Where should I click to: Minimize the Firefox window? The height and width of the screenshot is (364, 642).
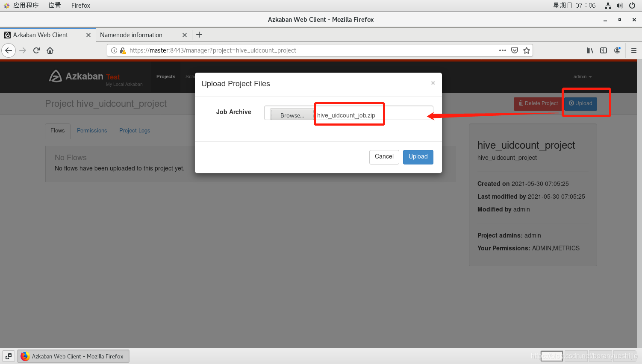[x=605, y=20]
